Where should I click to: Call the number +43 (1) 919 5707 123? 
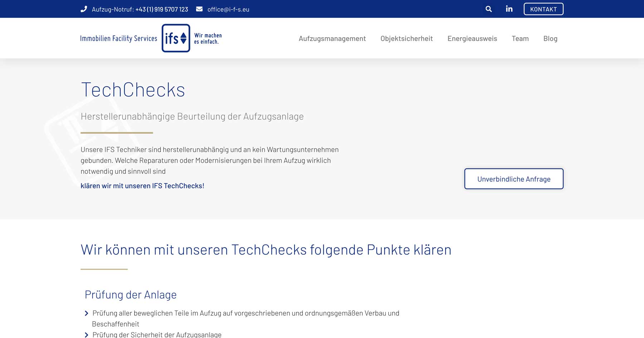point(161,9)
